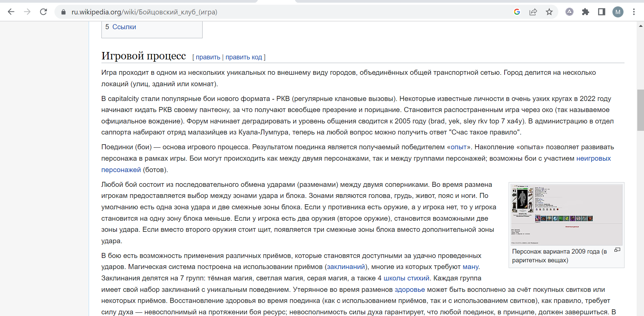This screenshot has height=316, width=644.
Task: Click the vertical scrollbar thumb
Action: tap(640, 110)
